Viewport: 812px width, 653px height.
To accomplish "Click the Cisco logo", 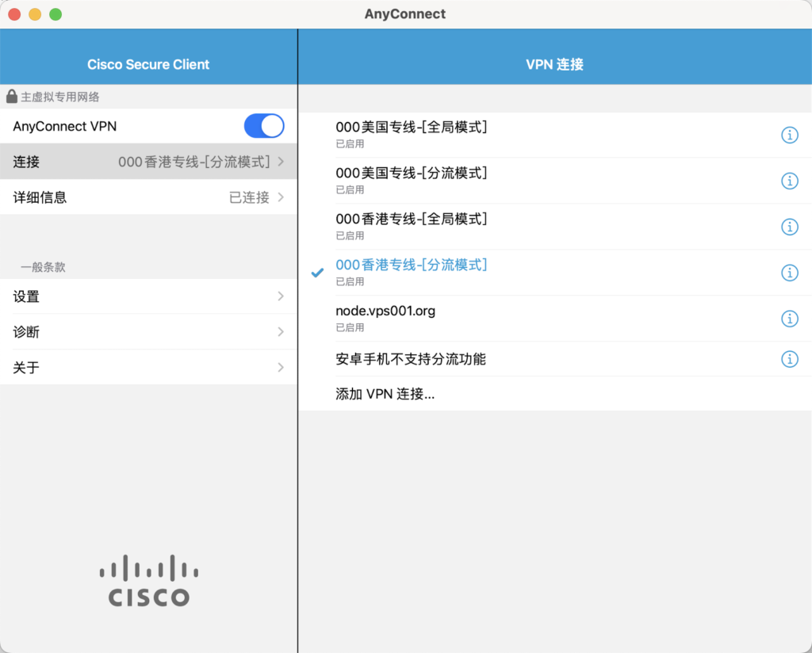I will click(148, 581).
